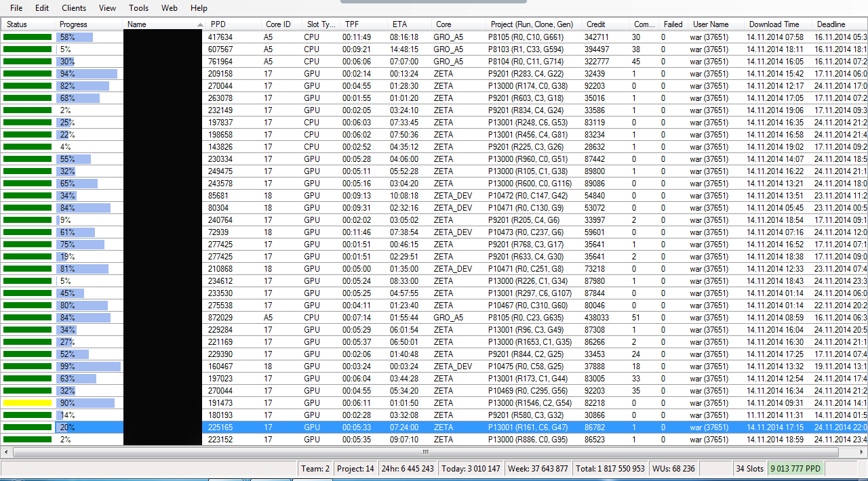Click project P10467 (R0, C310, G60)
Screen dimensions: 868x481
click(528, 306)
